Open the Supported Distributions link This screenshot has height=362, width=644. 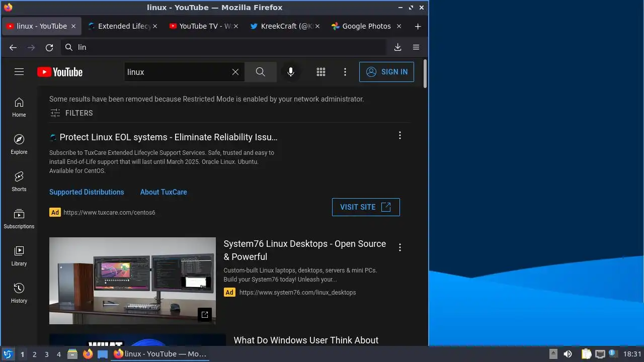87,192
